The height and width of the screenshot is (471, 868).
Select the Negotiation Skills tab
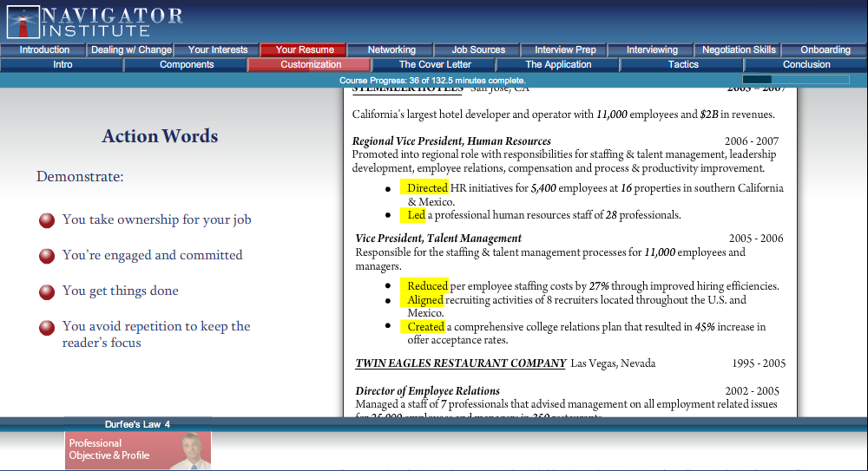[x=739, y=49]
